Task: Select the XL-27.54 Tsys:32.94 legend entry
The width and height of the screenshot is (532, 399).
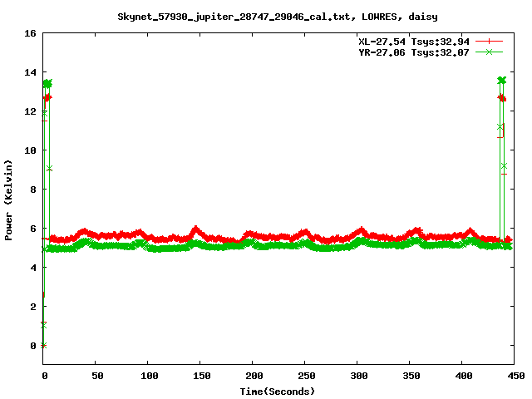Action: 414,42
